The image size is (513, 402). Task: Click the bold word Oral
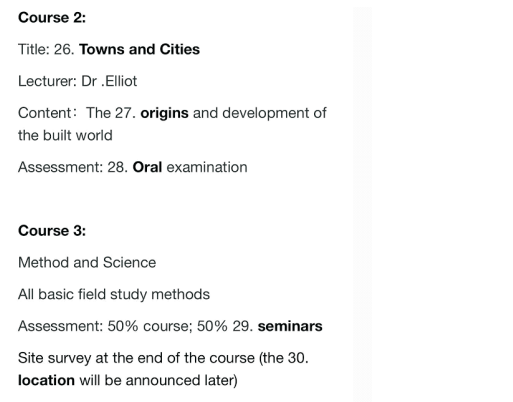click(147, 167)
